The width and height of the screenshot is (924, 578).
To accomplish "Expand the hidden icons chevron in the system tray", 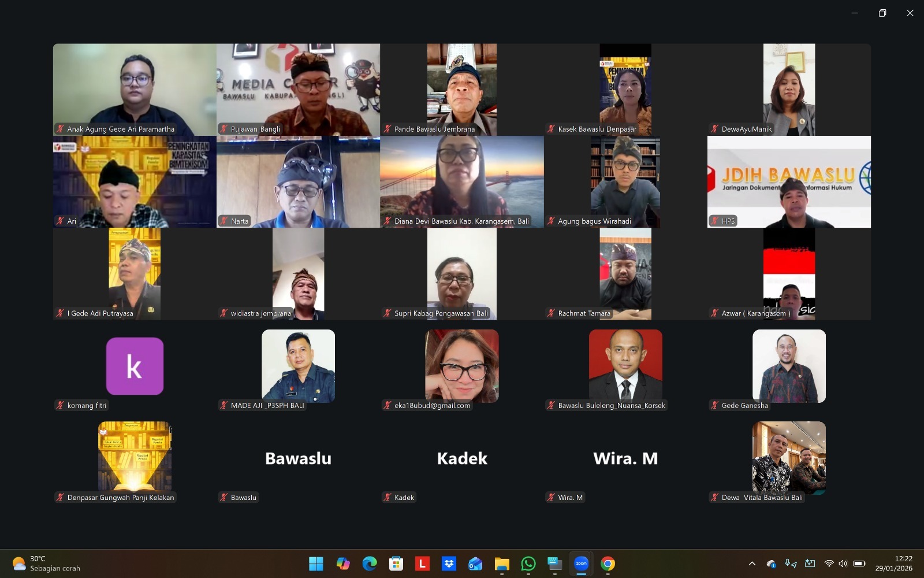I will 752,564.
